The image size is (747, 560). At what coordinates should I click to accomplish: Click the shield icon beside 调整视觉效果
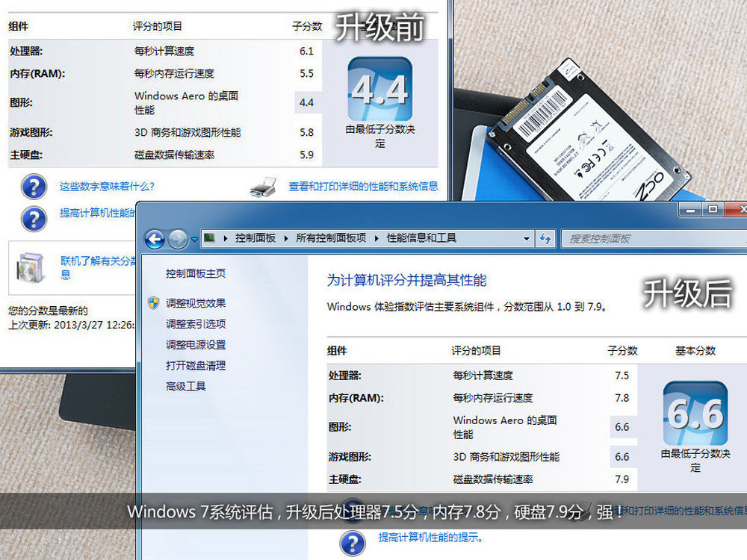tap(153, 303)
